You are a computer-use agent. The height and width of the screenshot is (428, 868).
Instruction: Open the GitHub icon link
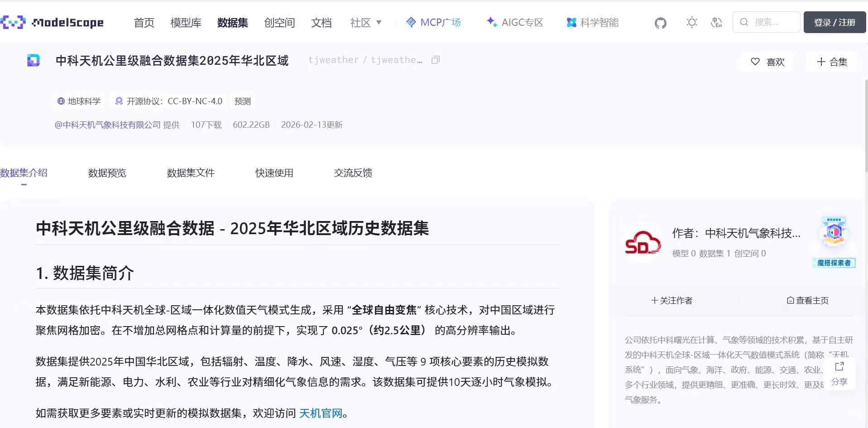(x=661, y=23)
